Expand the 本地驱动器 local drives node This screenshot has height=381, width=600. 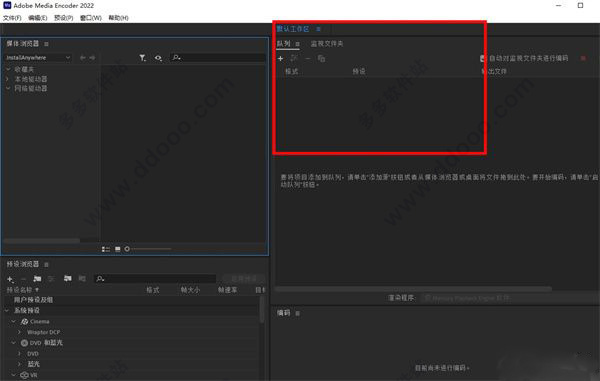[8, 79]
